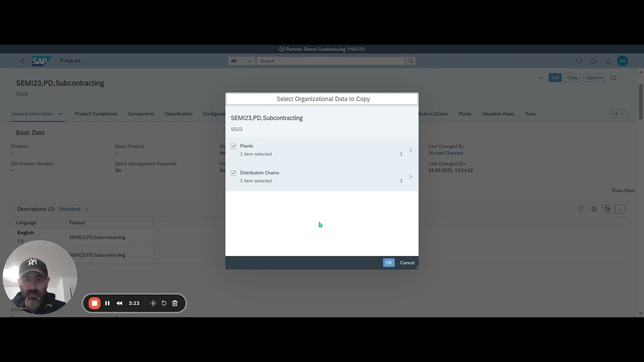This screenshot has width=644, height=362.
Task: Open the notifications bell
Action: point(608,61)
